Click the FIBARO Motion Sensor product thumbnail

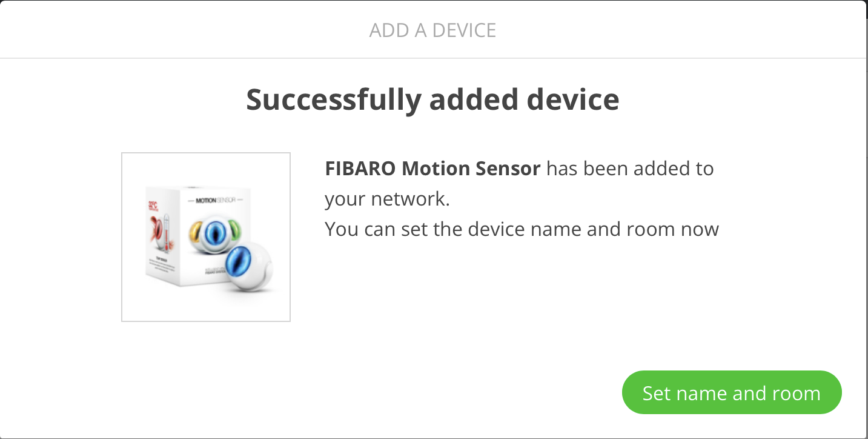pyautogui.click(x=206, y=237)
